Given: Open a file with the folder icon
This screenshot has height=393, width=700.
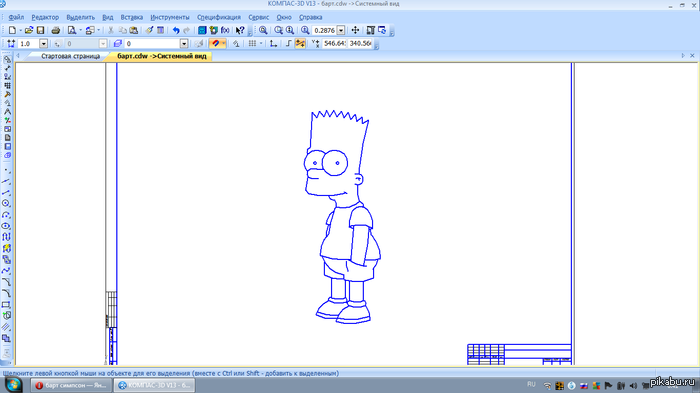Looking at the screenshot, I should [29, 30].
